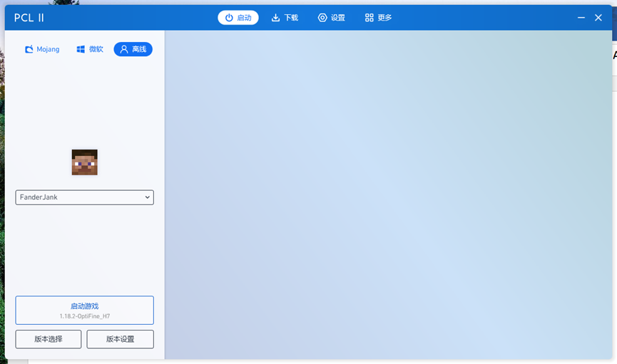Open the 更多 more tab

(379, 18)
